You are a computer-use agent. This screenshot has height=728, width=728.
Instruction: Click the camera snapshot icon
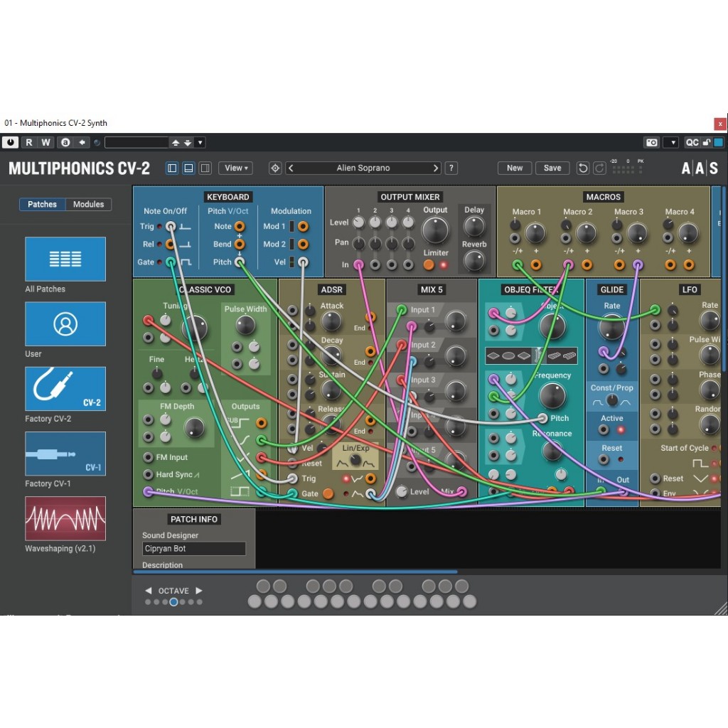click(x=652, y=142)
